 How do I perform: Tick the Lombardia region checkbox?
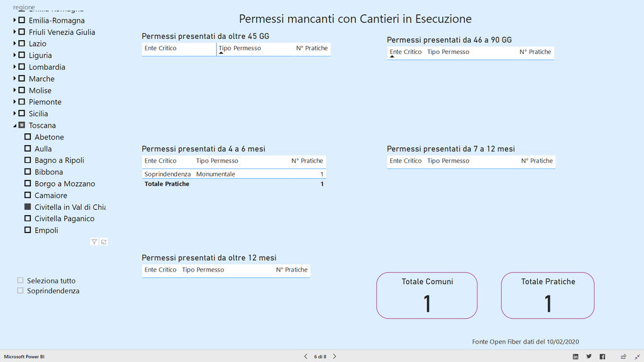click(22, 67)
